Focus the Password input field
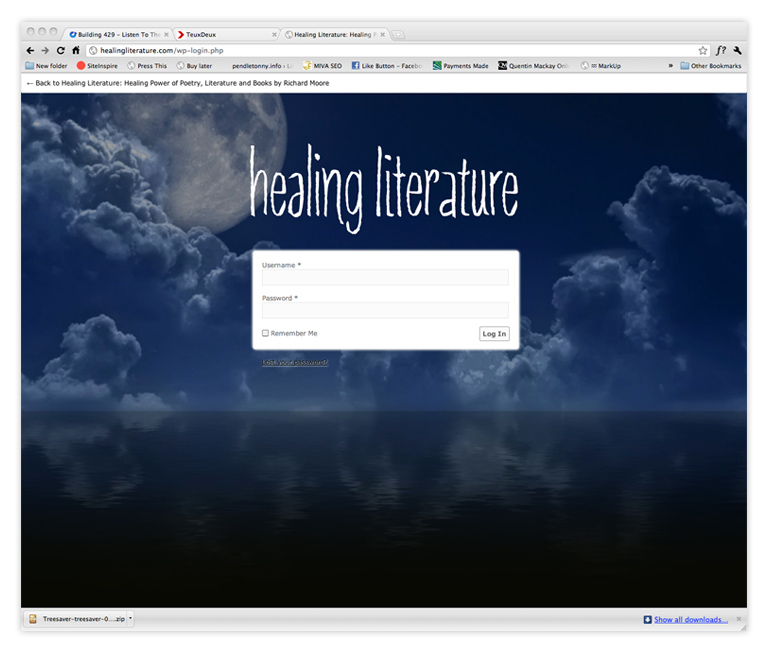 (385, 310)
